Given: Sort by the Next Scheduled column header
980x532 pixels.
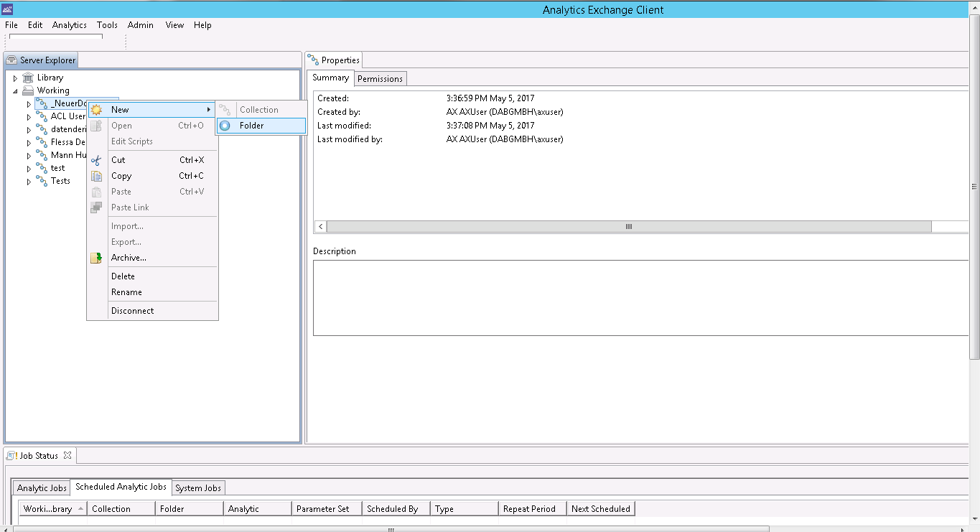Looking at the screenshot, I should 600,509.
